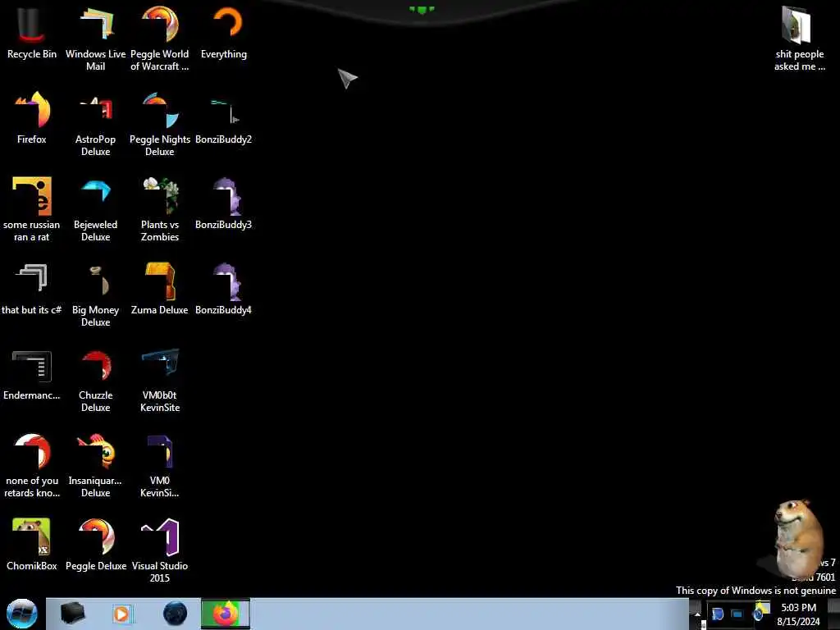Image resolution: width=840 pixels, height=630 pixels.
Task: Launch Windows Media Player from taskbar
Action: (x=121, y=614)
